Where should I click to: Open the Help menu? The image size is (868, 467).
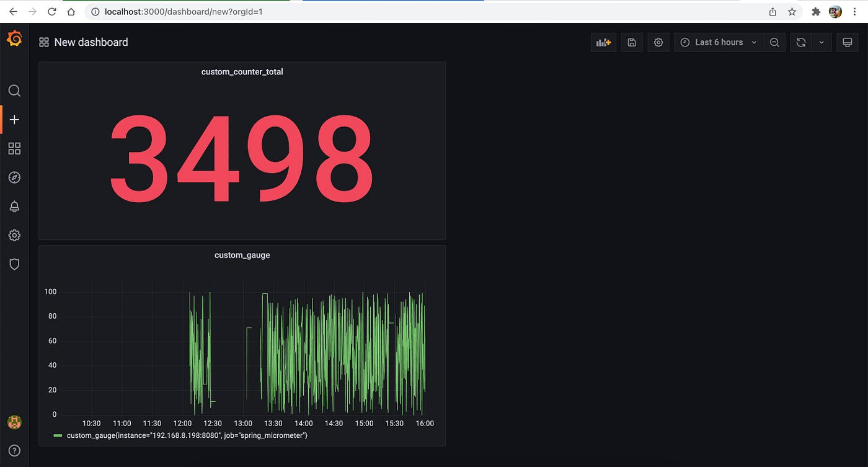click(x=14, y=451)
